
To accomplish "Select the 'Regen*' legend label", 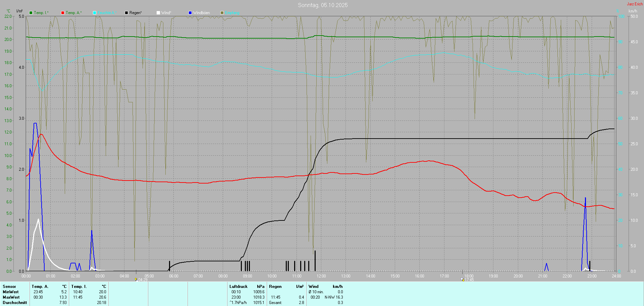I will pyautogui.click(x=136, y=13).
